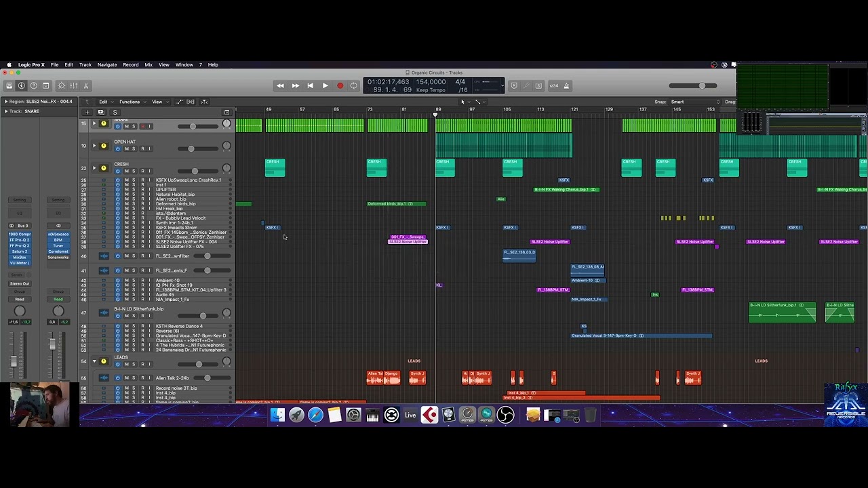Select the Deformed birds_bip region
868x488 pixels.
pos(397,203)
